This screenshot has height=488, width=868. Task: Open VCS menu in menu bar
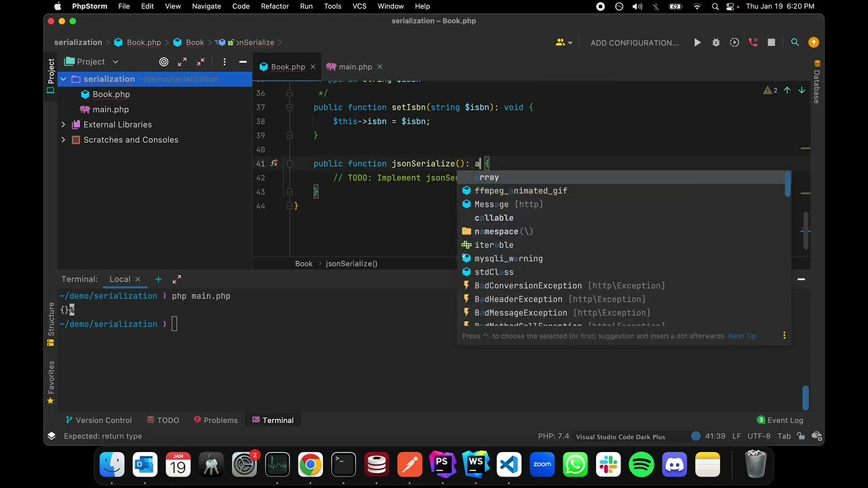(359, 6)
